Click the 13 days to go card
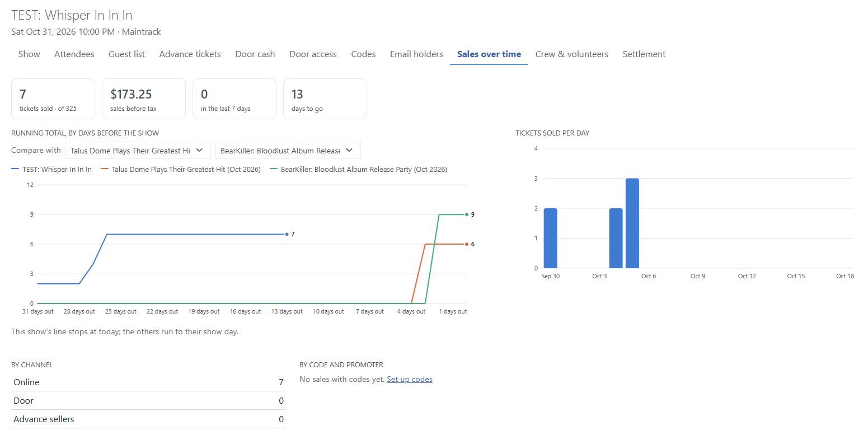The image size is (868, 444). tap(325, 99)
